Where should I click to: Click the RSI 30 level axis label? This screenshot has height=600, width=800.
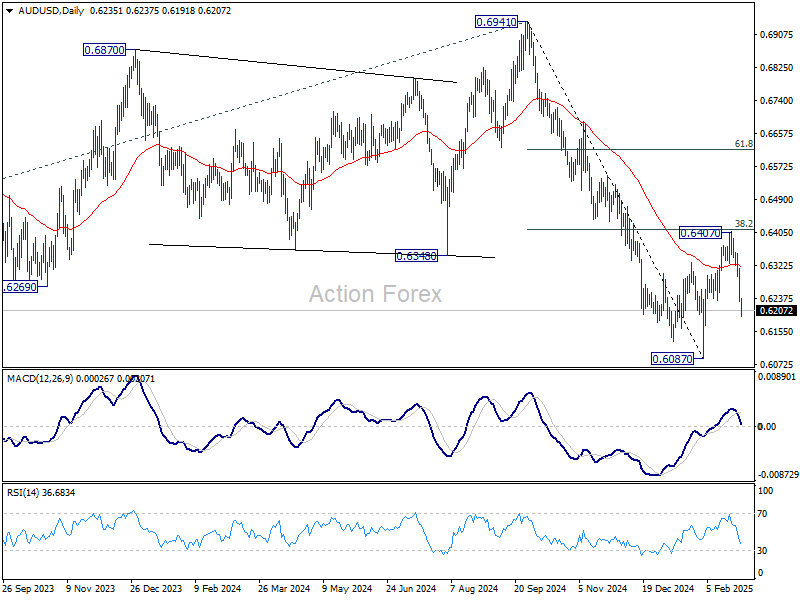[762, 551]
